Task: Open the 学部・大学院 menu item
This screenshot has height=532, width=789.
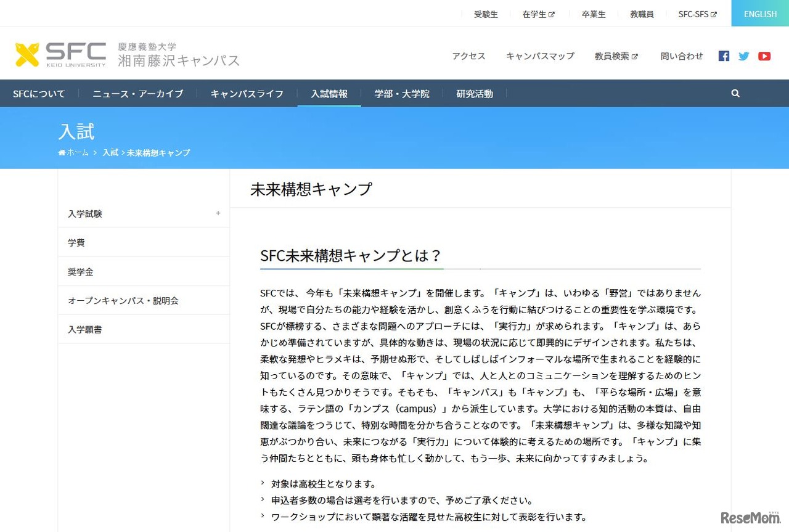Action: tap(401, 94)
